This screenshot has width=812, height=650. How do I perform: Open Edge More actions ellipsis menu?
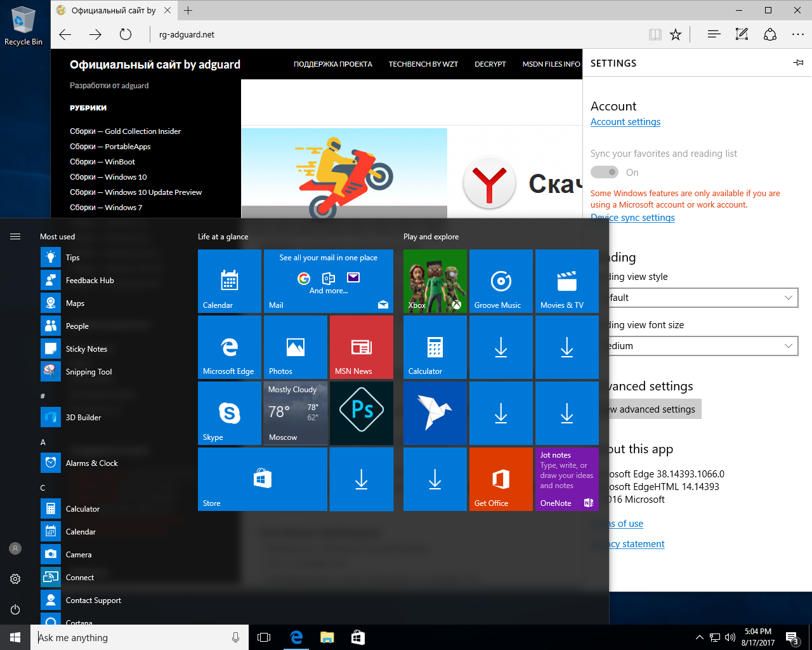point(798,34)
